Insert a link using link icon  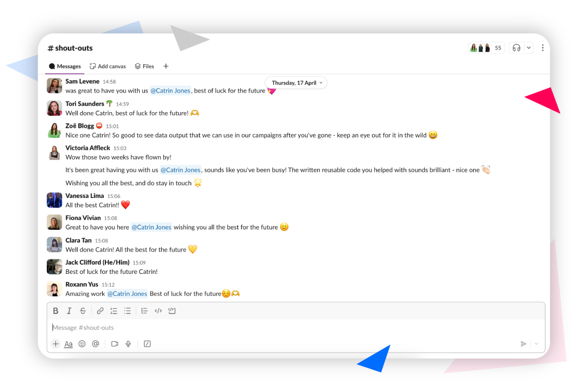100,311
